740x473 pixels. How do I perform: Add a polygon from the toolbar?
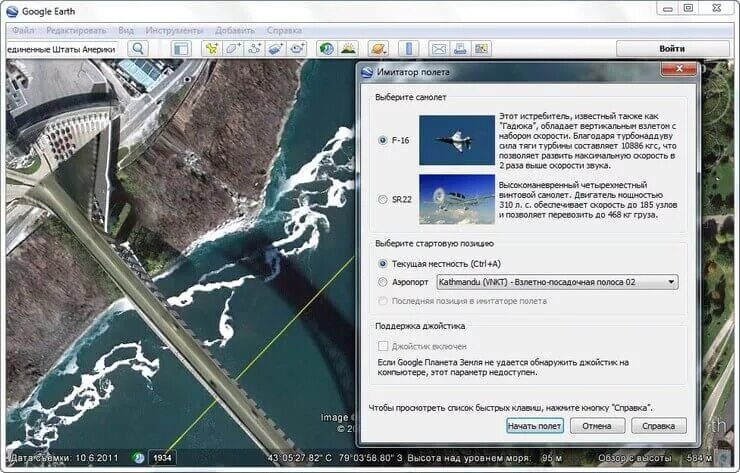(x=233, y=49)
